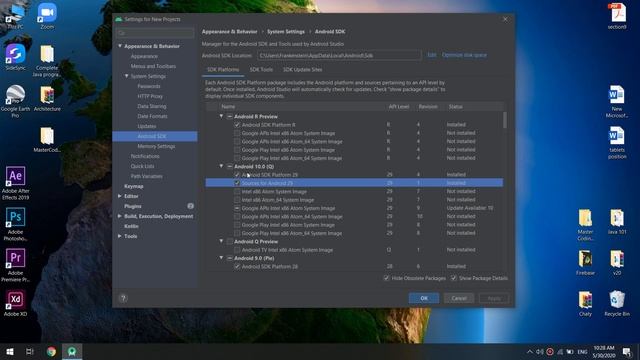Open Google Chrome from the taskbar
Screen dimensions: 640x360
51,351
